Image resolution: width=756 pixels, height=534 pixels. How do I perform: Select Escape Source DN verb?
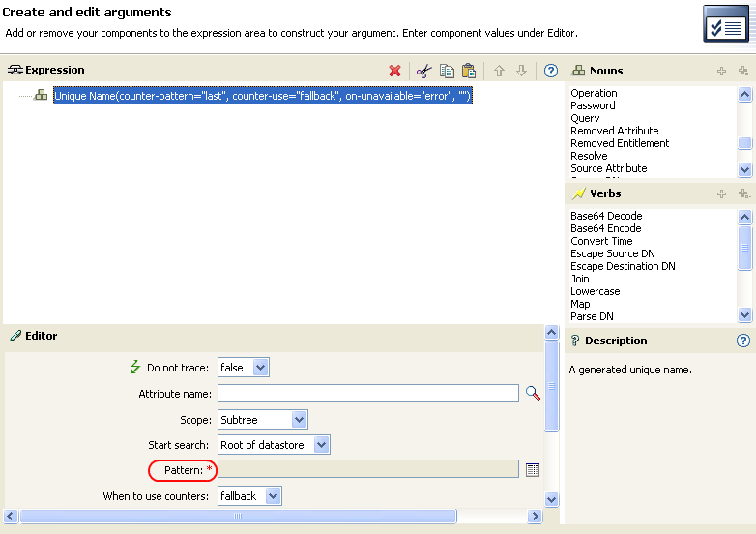[x=612, y=253]
